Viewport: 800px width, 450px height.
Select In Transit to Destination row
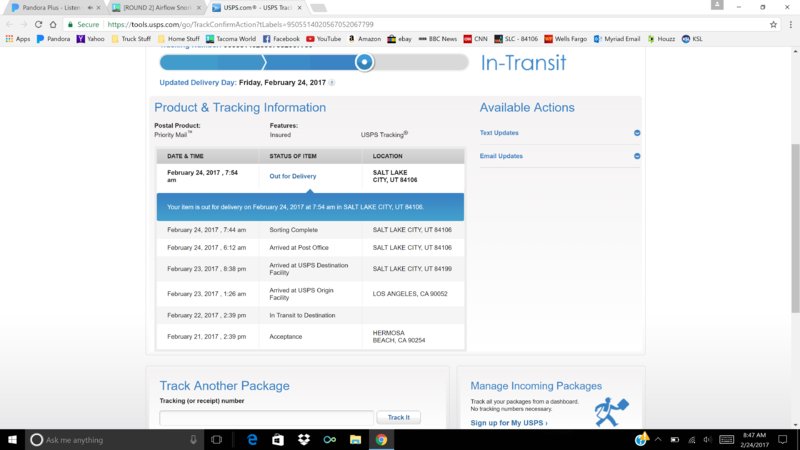[310, 315]
